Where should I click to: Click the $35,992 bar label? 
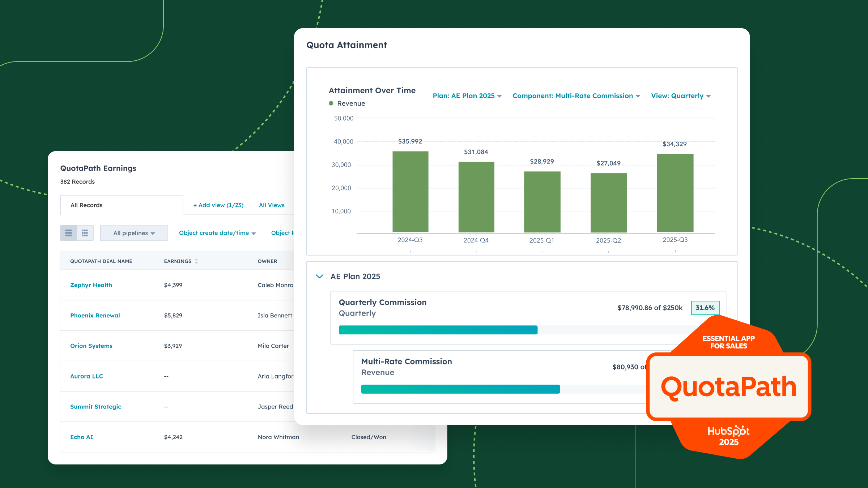click(410, 141)
